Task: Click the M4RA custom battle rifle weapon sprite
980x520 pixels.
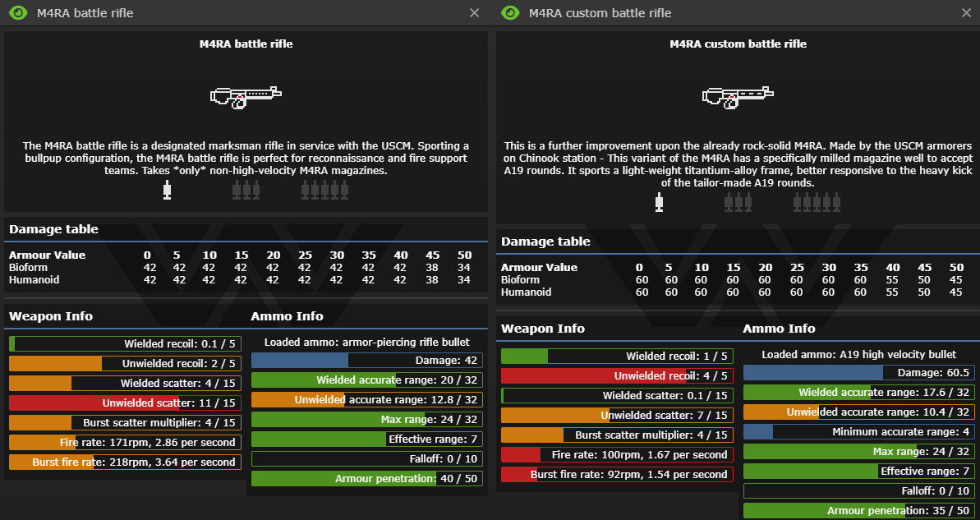Action: point(738,96)
